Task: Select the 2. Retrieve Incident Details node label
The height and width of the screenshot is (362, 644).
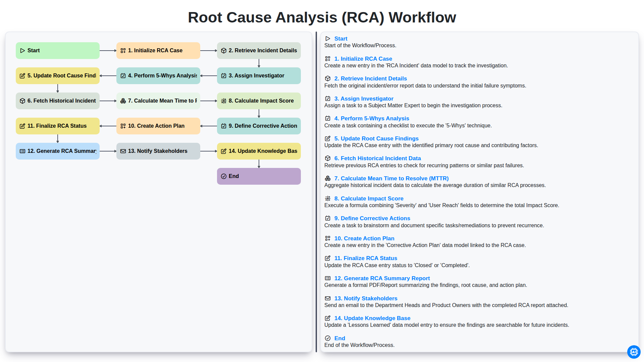Action: (263, 51)
